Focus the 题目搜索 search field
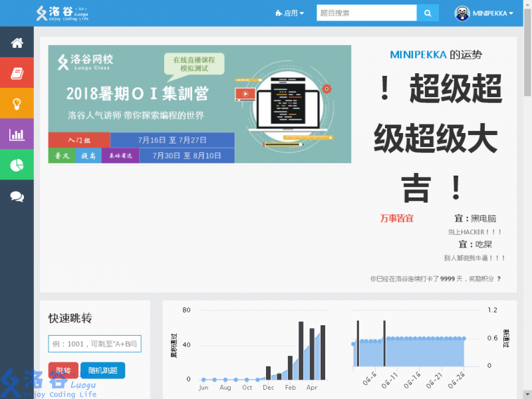The width and height of the screenshot is (532, 399). [x=366, y=13]
